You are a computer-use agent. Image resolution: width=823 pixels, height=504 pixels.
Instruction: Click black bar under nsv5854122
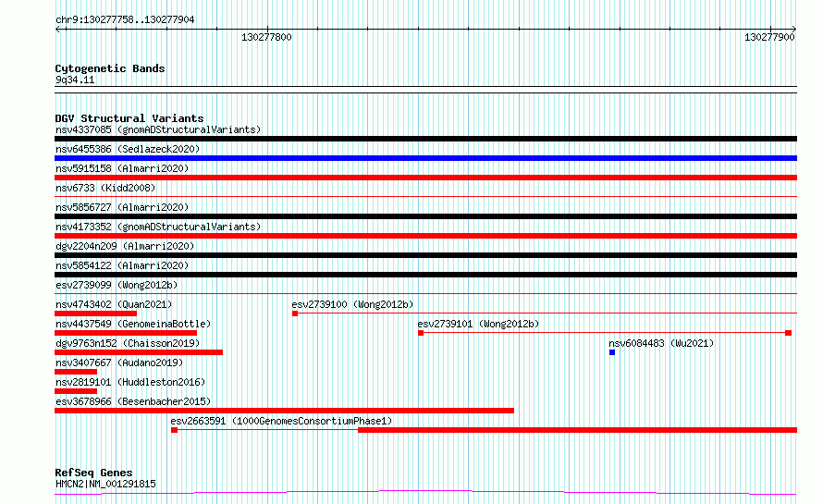[x=425, y=275]
